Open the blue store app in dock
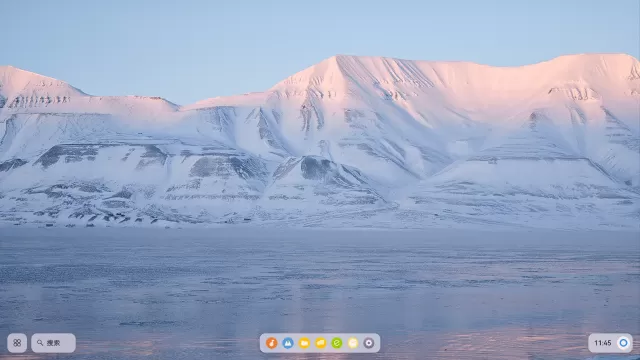This screenshot has height=360, width=640. point(288,343)
